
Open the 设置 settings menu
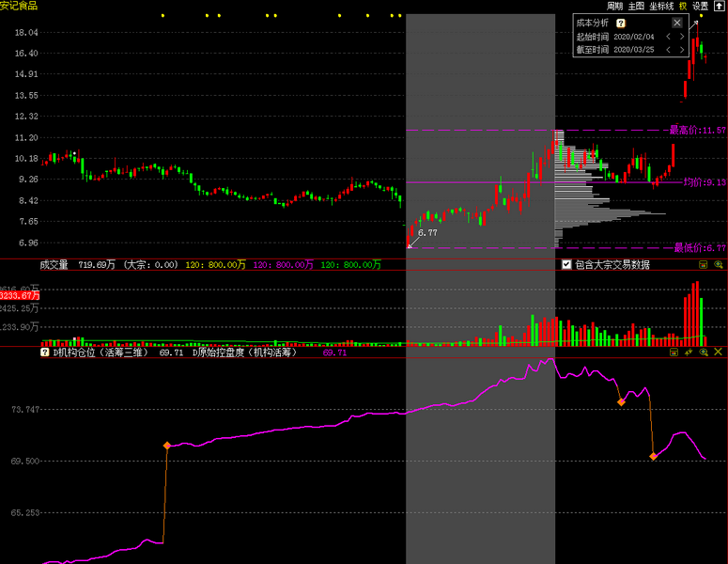click(701, 6)
